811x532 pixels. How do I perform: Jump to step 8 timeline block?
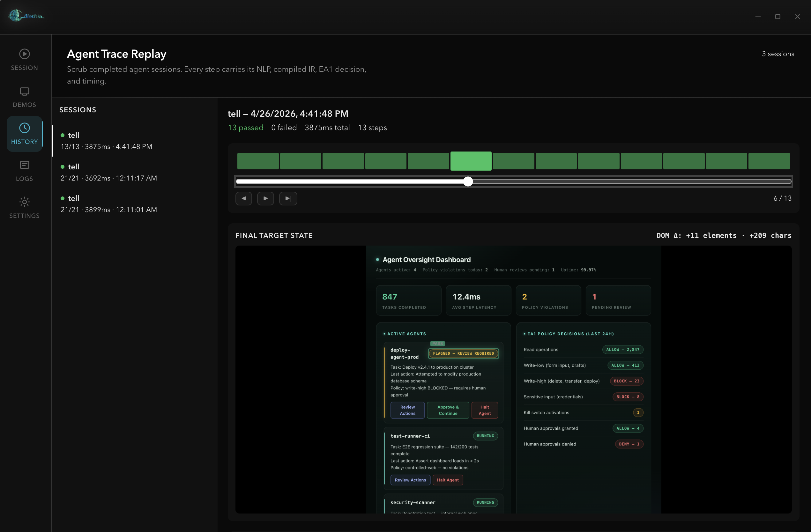pyautogui.click(x=556, y=161)
